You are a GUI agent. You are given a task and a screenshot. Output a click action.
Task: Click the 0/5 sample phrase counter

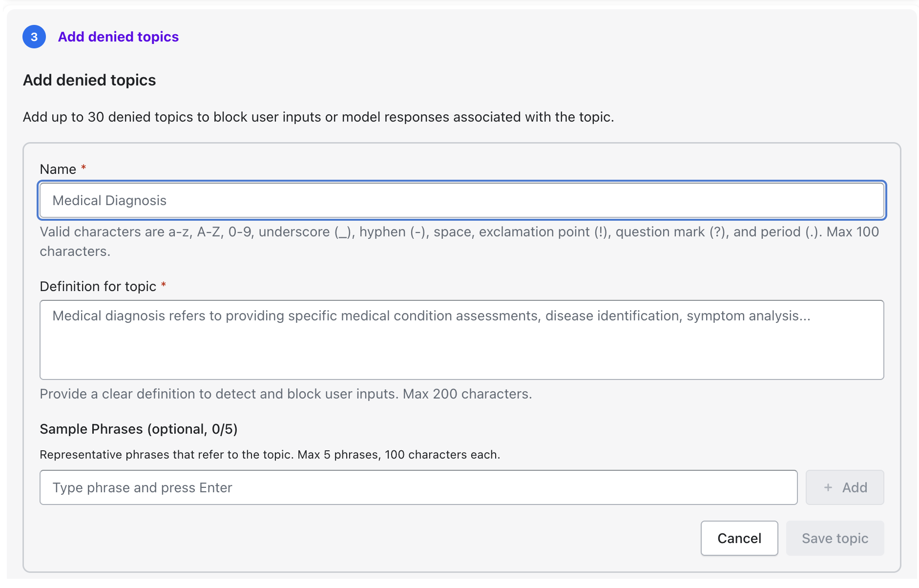pyautogui.click(x=223, y=429)
